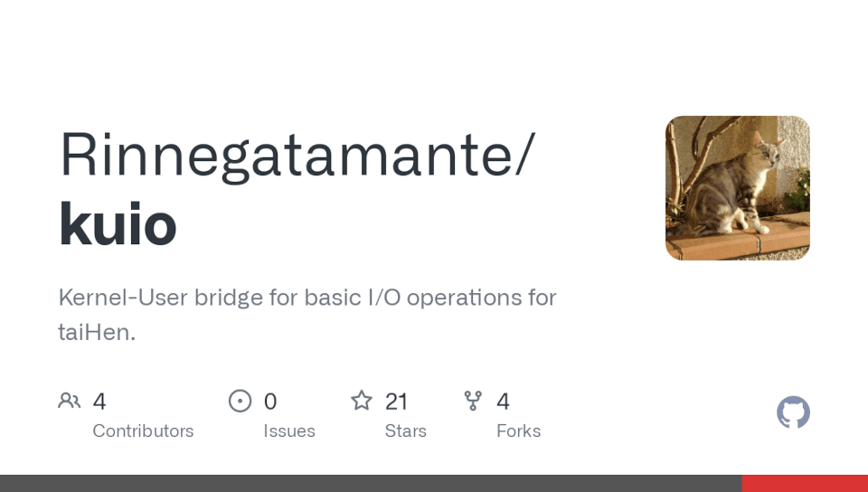
Task: Open the kuio repository name
Action: (118, 223)
